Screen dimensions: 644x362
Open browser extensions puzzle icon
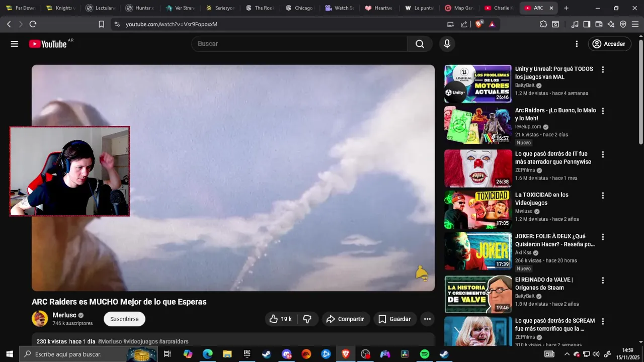[543, 24]
